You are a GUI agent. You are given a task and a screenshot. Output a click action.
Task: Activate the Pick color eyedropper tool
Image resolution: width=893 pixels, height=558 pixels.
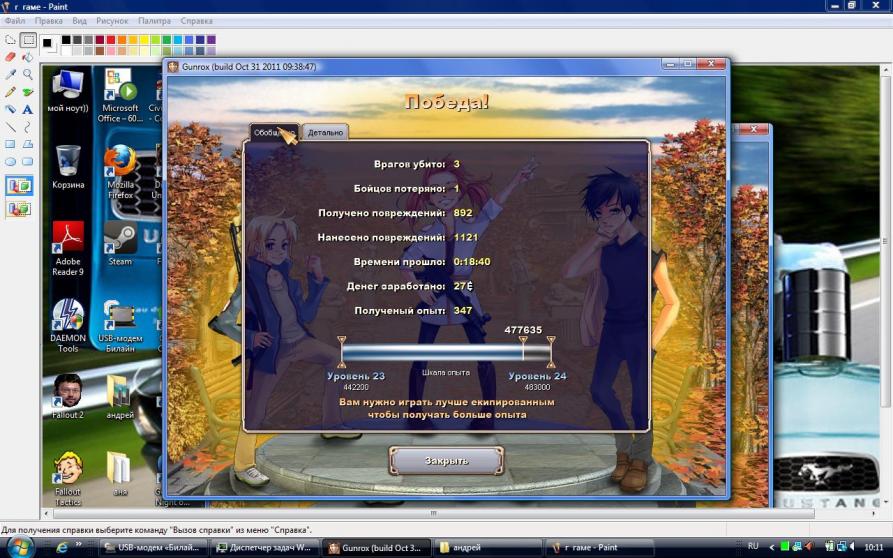click(10, 74)
